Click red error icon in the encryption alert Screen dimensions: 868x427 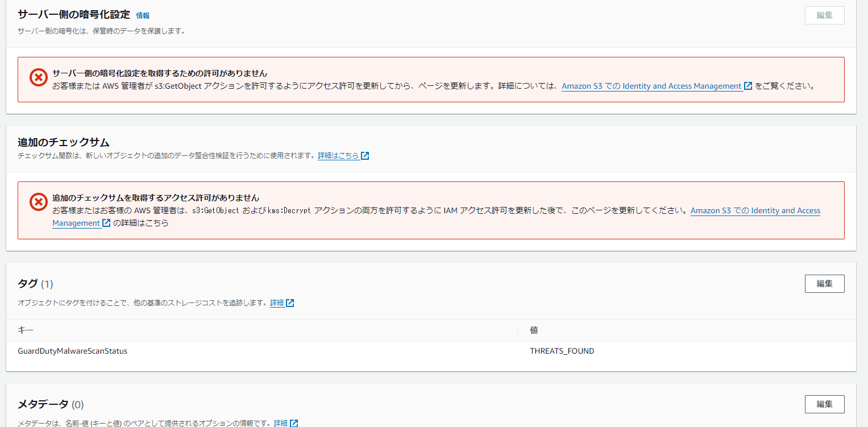point(38,77)
